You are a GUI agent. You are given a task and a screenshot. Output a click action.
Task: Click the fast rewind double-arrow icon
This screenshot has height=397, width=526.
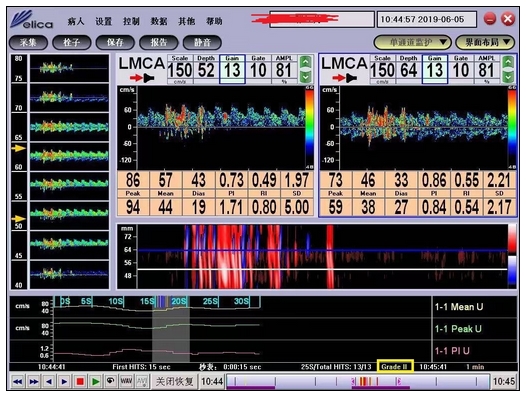coord(17,381)
